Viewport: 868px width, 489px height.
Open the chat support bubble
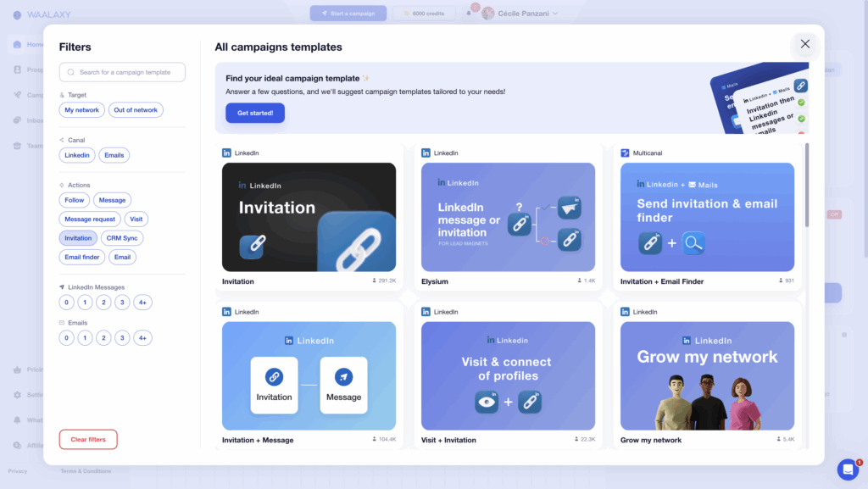click(x=848, y=470)
